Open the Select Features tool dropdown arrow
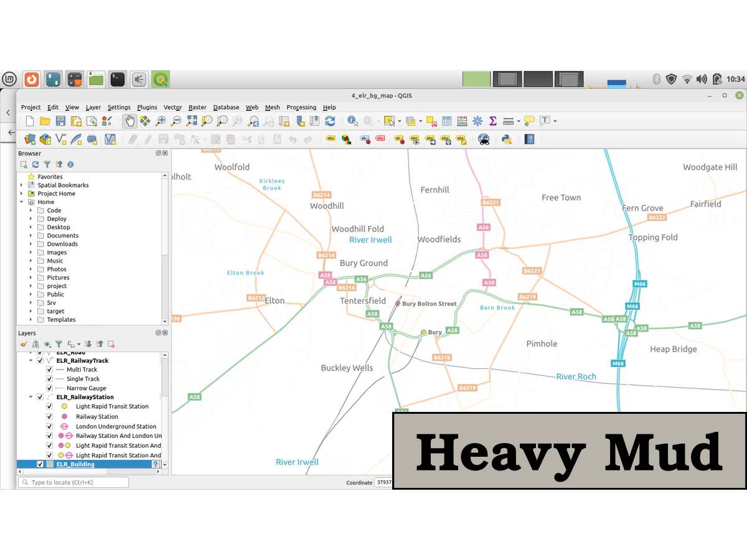 click(398, 121)
